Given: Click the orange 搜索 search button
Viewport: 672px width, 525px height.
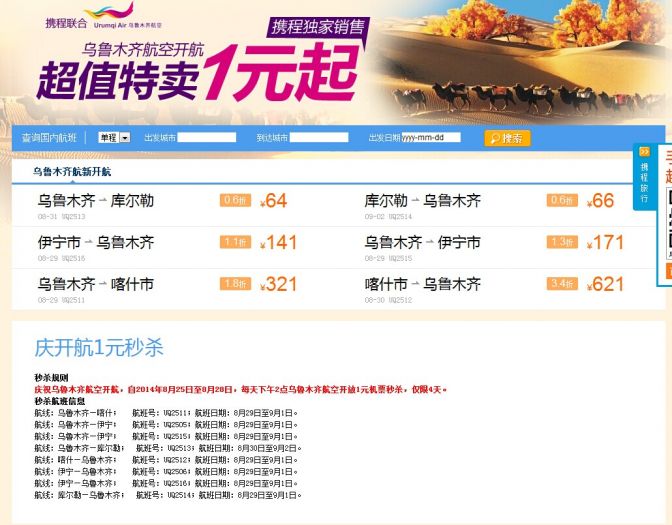Looking at the screenshot, I should pos(507,138).
